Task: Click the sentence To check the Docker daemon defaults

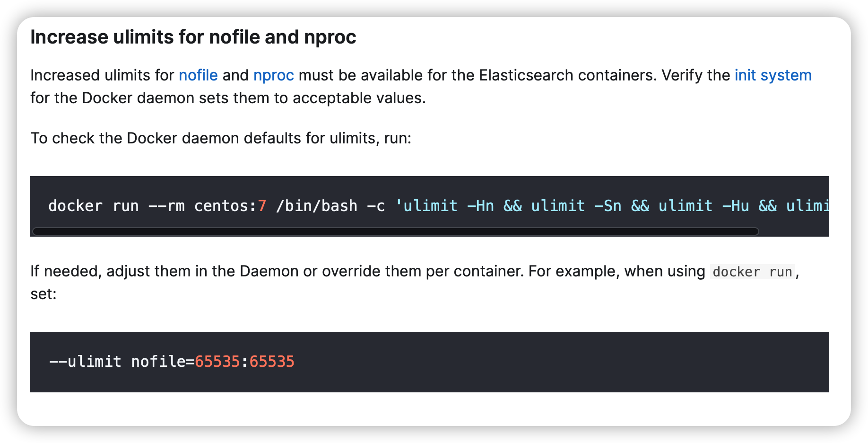Action: pos(220,138)
